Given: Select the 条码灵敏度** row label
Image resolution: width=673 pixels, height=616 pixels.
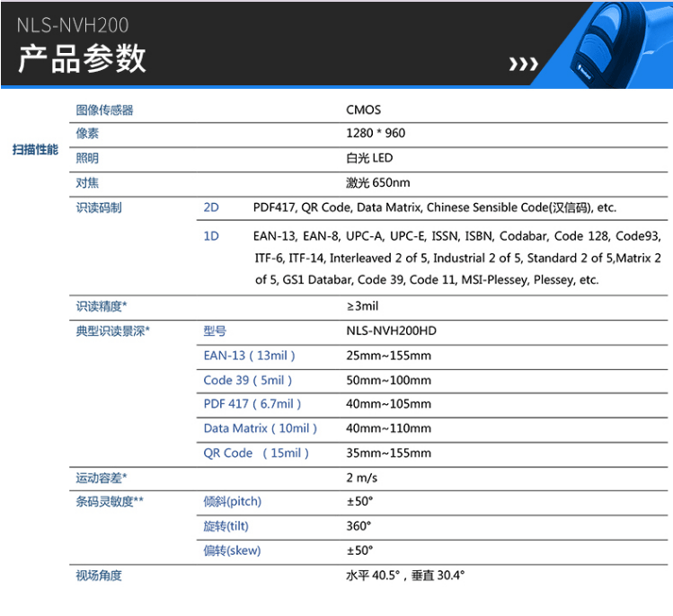Looking at the screenshot, I should 110,501.
